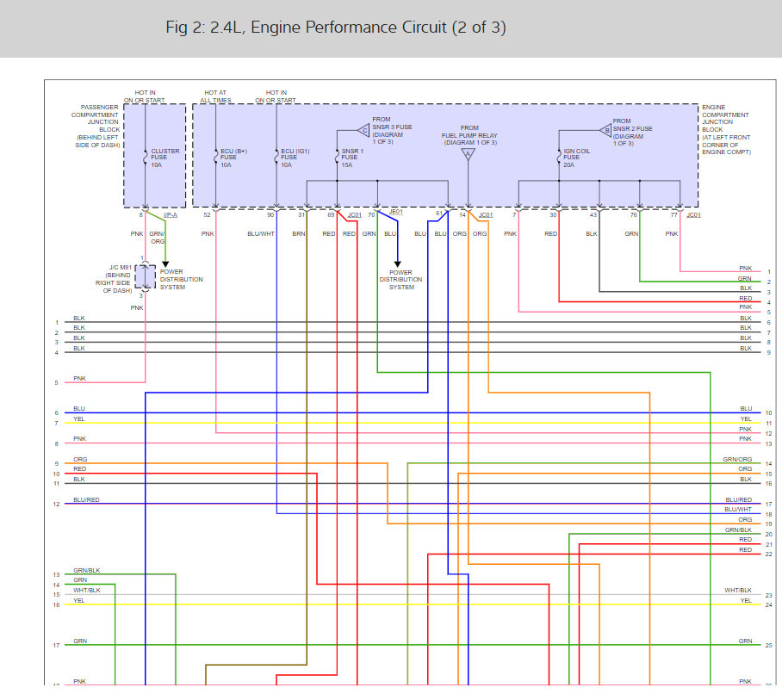Click the 'GRN' wire label at right pin 25
782x700 pixels.
click(745, 641)
